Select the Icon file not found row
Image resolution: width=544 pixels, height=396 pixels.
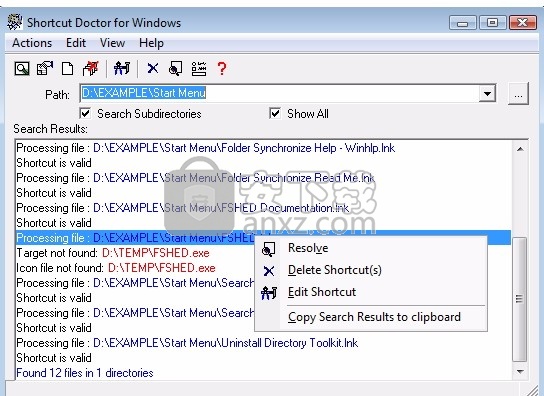coord(135,268)
